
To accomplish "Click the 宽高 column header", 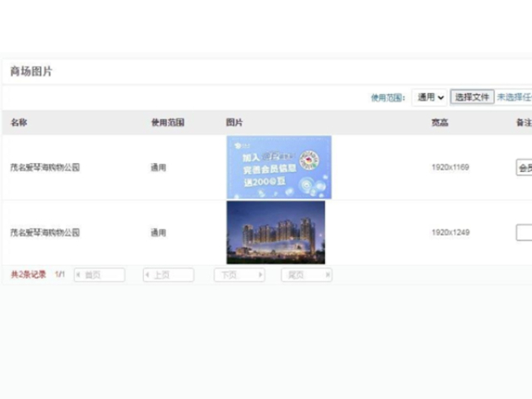I will [x=440, y=122].
